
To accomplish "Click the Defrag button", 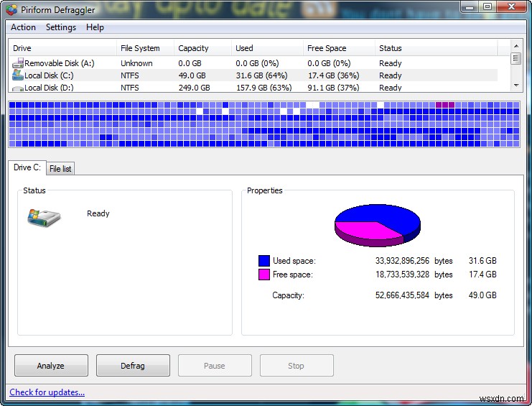I will click(x=133, y=365).
